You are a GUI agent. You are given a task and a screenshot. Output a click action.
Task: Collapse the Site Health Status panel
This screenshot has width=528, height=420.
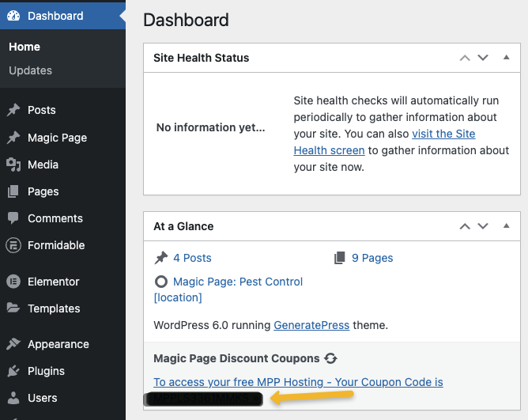tap(506, 57)
